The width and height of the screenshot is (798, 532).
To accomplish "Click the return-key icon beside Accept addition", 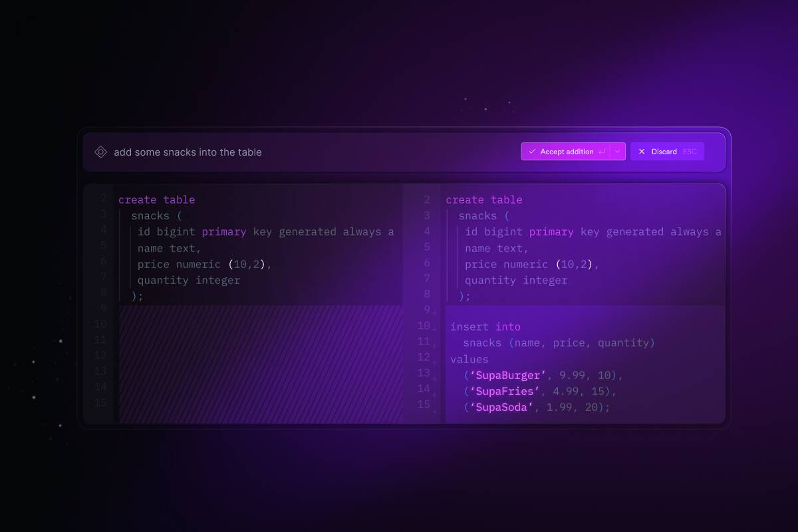I will 602,152.
